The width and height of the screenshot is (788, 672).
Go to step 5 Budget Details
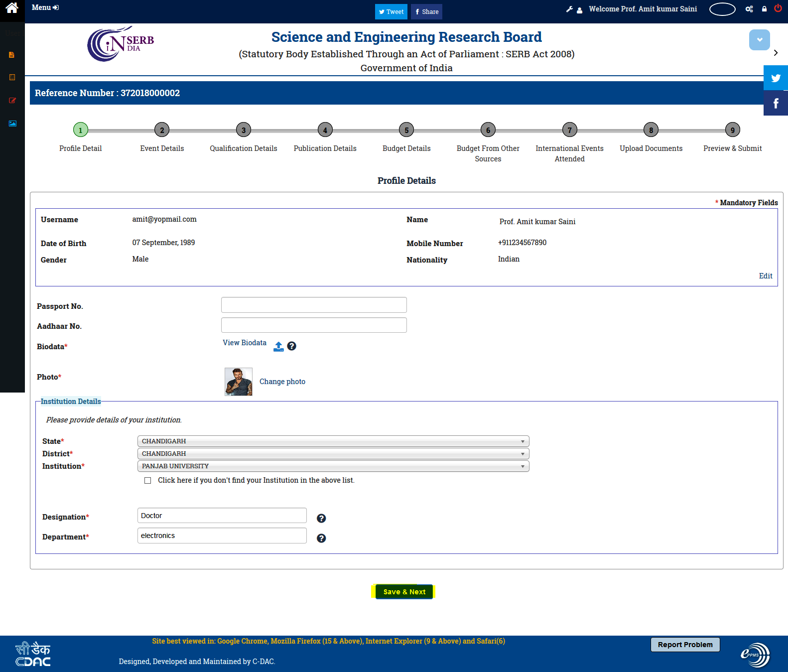coord(406,130)
